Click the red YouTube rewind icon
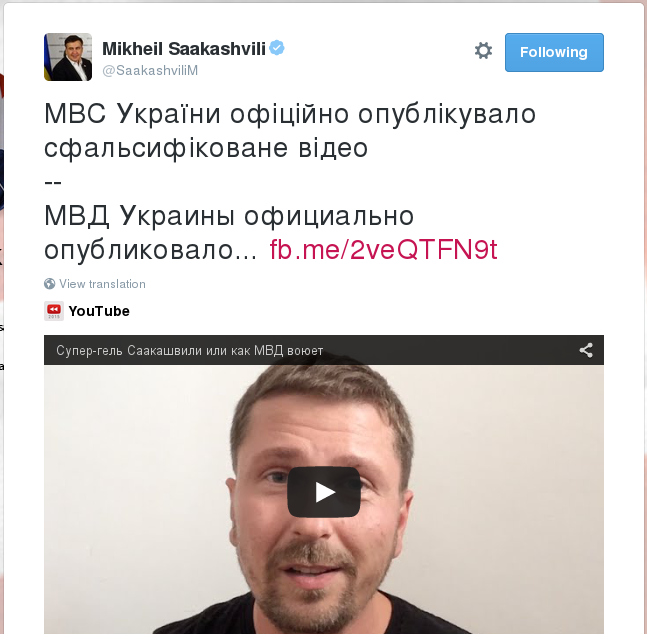Viewport: 647px width, 634px height. coord(54,311)
